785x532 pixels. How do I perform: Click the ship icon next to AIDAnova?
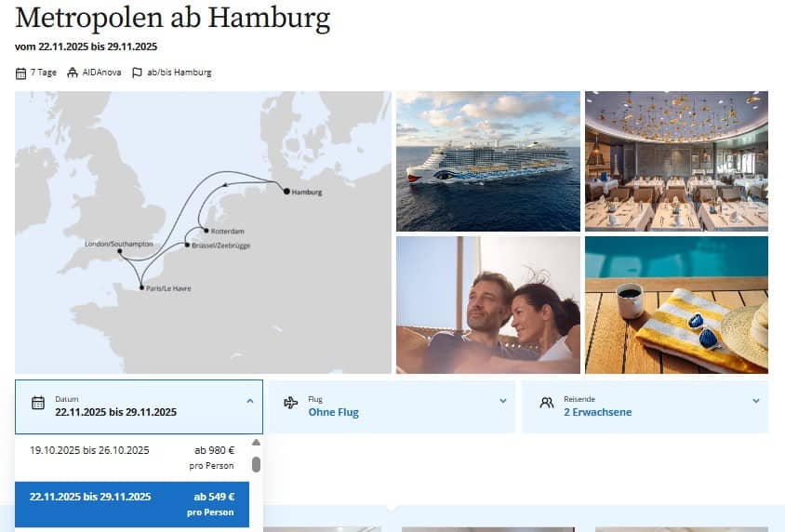click(x=73, y=73)
